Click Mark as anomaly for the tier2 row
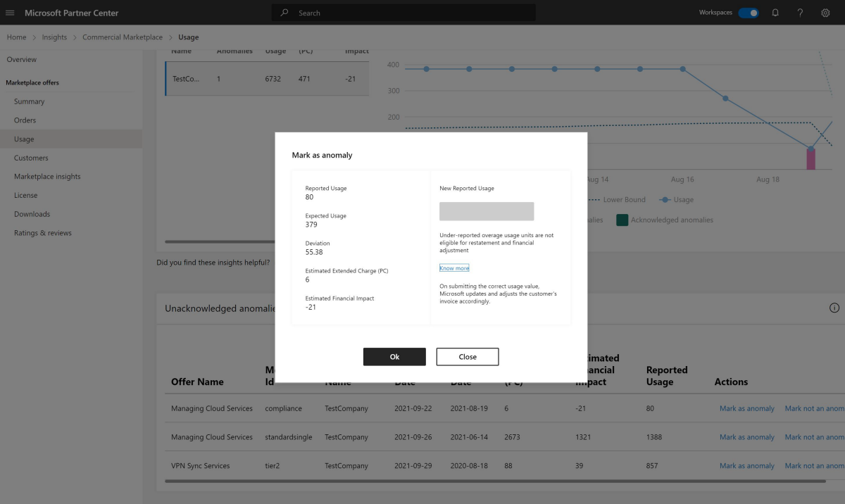Screen dimensions: 845x504 click(x=746, y=466)
